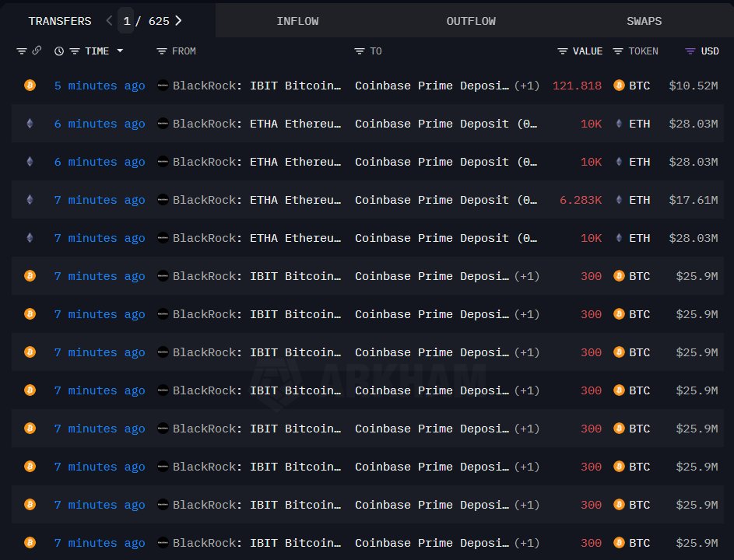Viewport: 734px width, 560px height.
Task: Click the ETH token label in the $17.61M row
Action: [640, 200]
